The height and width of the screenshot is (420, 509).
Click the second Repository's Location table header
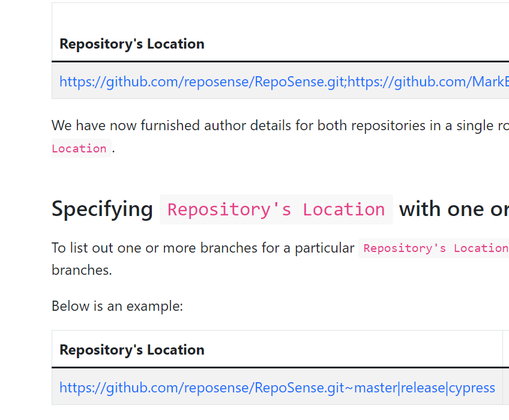(131, 349)
